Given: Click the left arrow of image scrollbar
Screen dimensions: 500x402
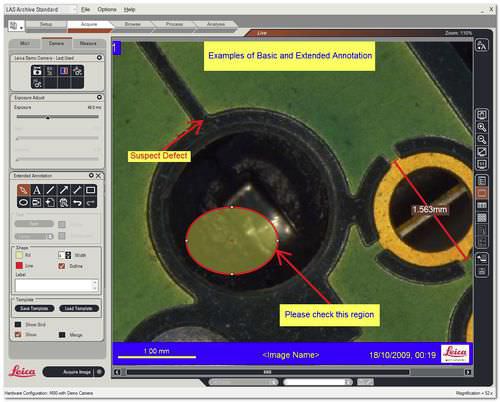Looking at the screenshot, I should 117,372.
